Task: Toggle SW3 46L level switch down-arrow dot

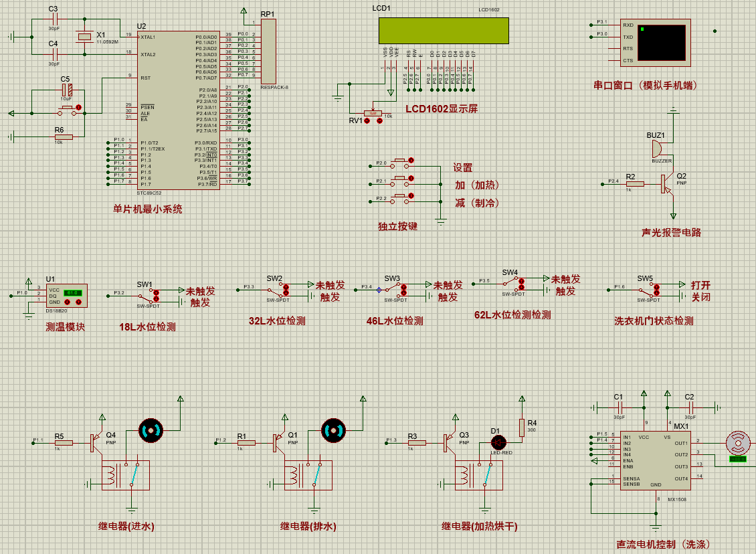Action: pyautogui.click(x=404, y=293)
